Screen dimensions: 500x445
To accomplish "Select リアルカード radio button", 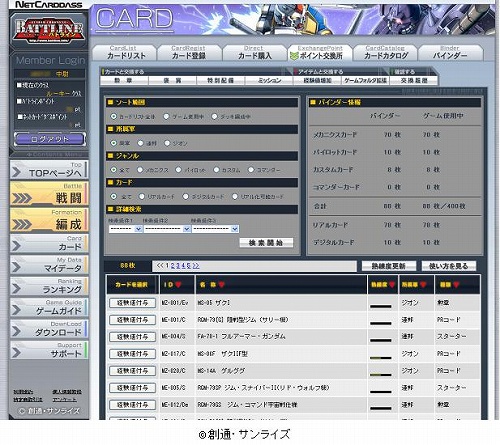I will click(142, 196).
